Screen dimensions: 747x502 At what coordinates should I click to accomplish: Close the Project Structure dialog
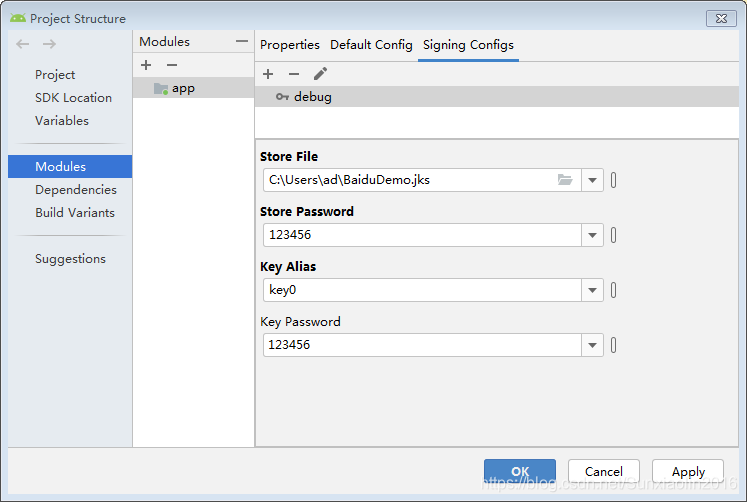coord(721,19)
